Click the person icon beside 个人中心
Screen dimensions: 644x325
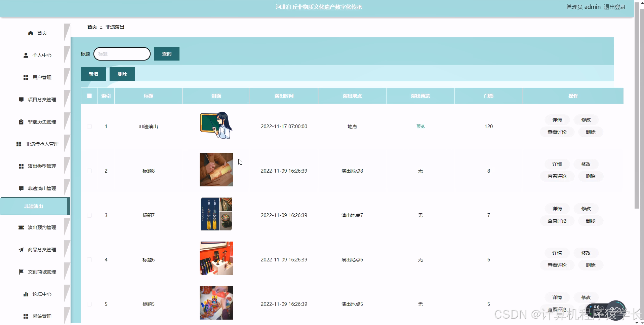pyautogui.click(x=26, y=55)
